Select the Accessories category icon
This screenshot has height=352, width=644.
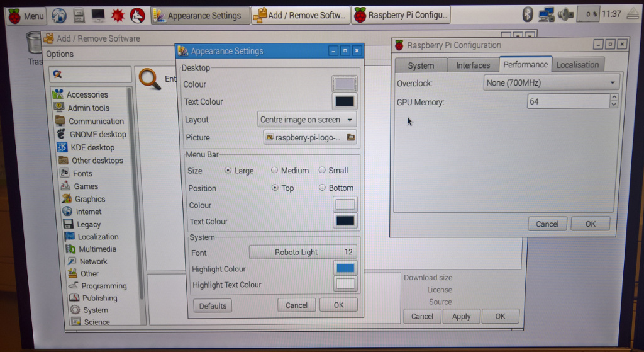[58, 94]
